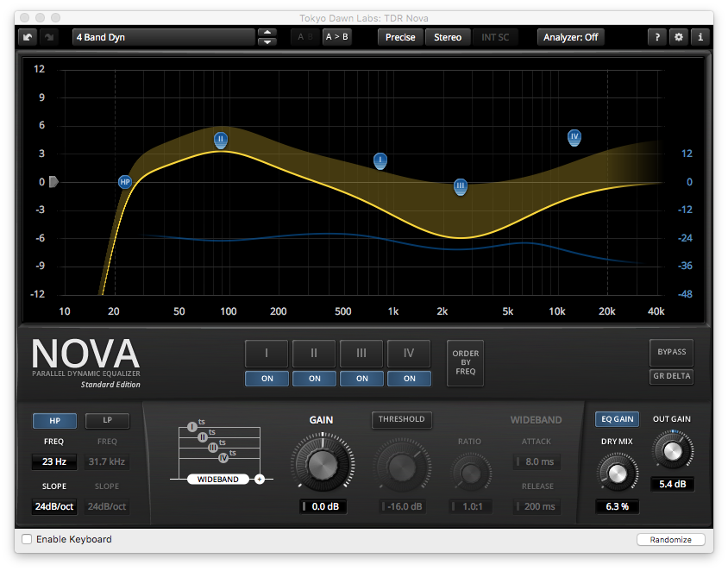Open the info icon

pos(700,37)
